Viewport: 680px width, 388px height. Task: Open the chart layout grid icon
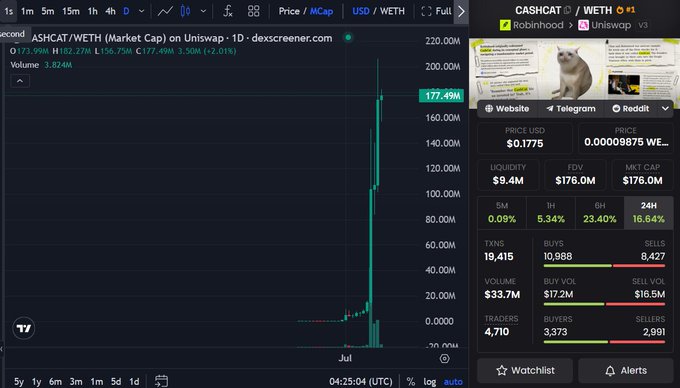coord(254,11)
